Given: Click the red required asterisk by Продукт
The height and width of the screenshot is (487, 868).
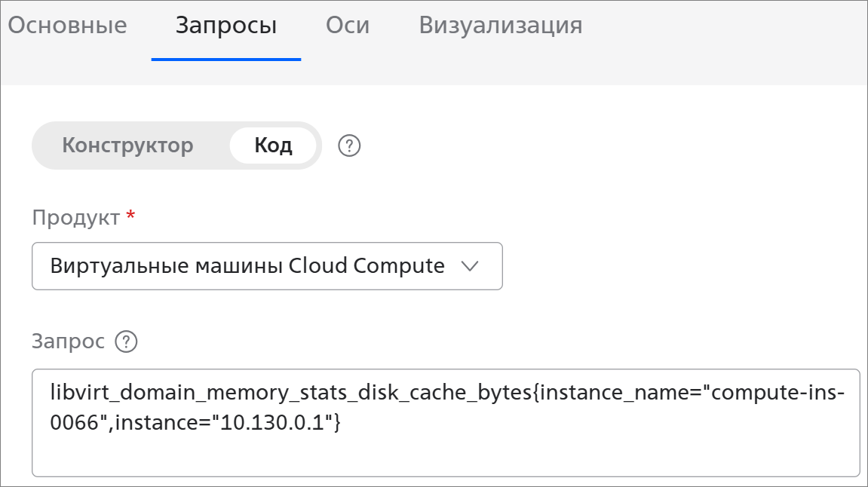Looking at the screenshot, I should [x=130, y=215].
